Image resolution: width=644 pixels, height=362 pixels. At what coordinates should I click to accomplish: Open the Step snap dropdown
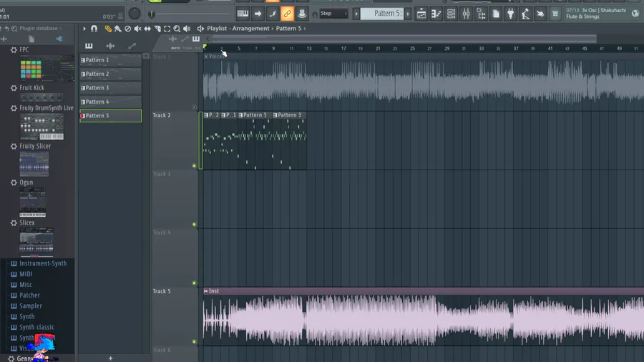[333, 14]
